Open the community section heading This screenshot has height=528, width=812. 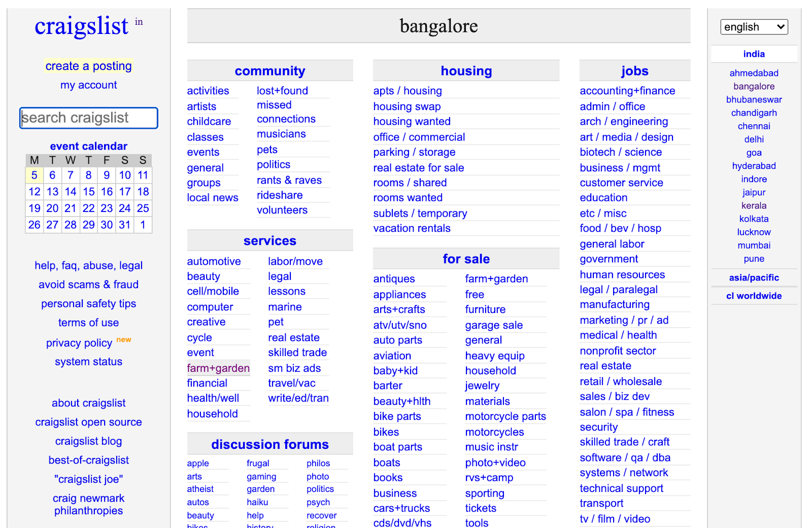point(270,71)
